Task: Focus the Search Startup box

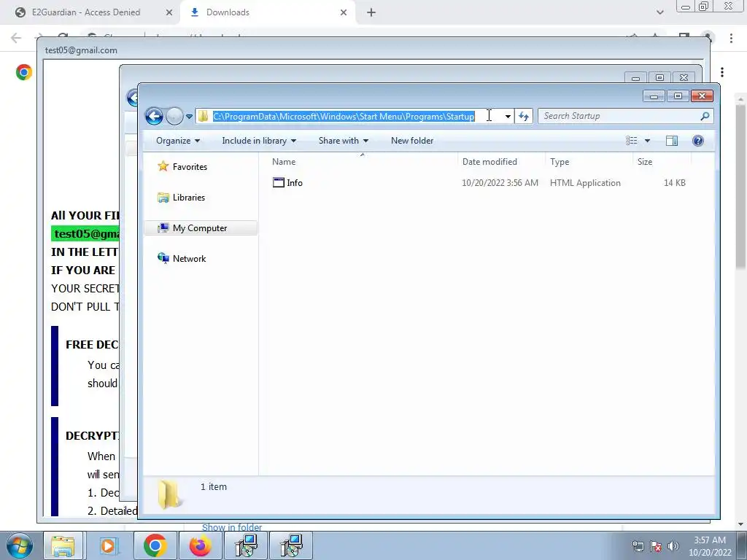Action: pos(625,116)
